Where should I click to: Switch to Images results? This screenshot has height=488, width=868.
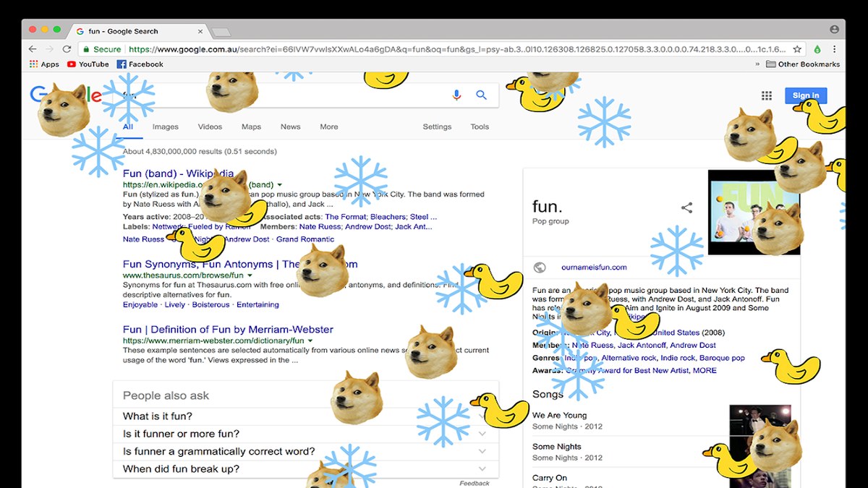click(165, 127)
